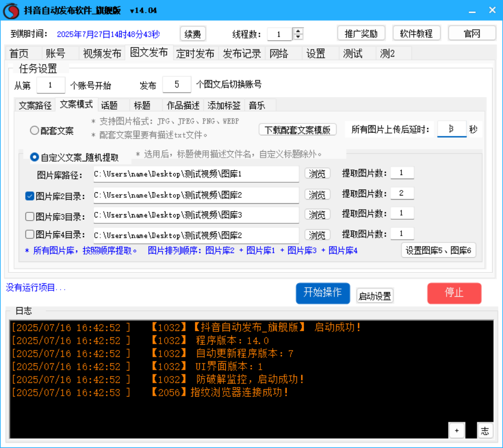Image resolution: width=503 pixels, height=448 pixels.
Task: Decrease thread count with down arrow
Action: [x=298, y=37]
